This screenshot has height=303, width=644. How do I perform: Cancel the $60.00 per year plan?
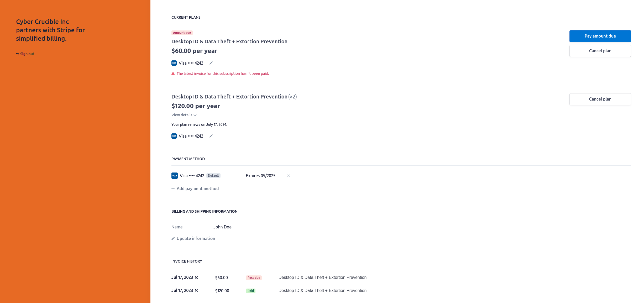pyautogui.click(x=600, y=51)
